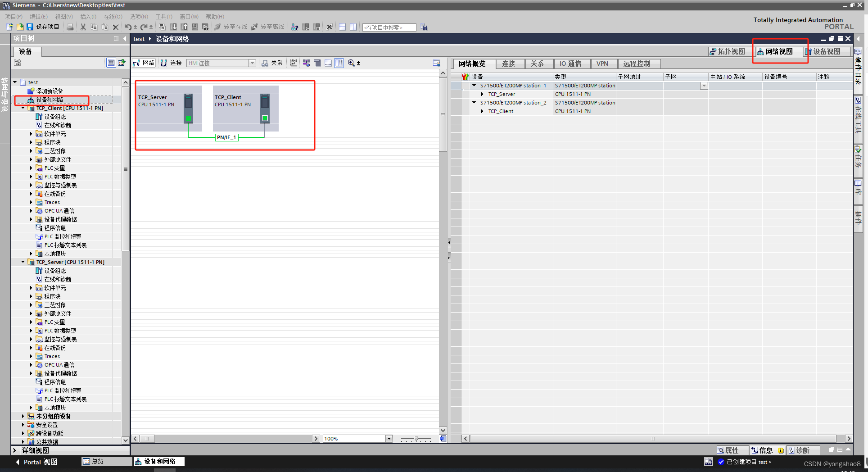Adjust the zoom slider below network view
This screenshot has height=472, width=868.
click(x=416, y=439)
